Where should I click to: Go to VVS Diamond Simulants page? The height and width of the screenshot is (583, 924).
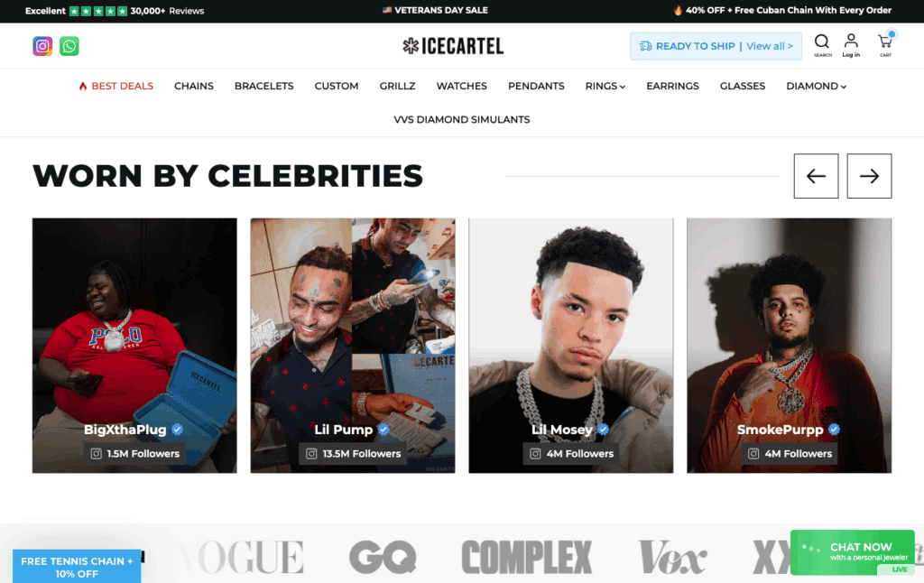coord(461,120)
